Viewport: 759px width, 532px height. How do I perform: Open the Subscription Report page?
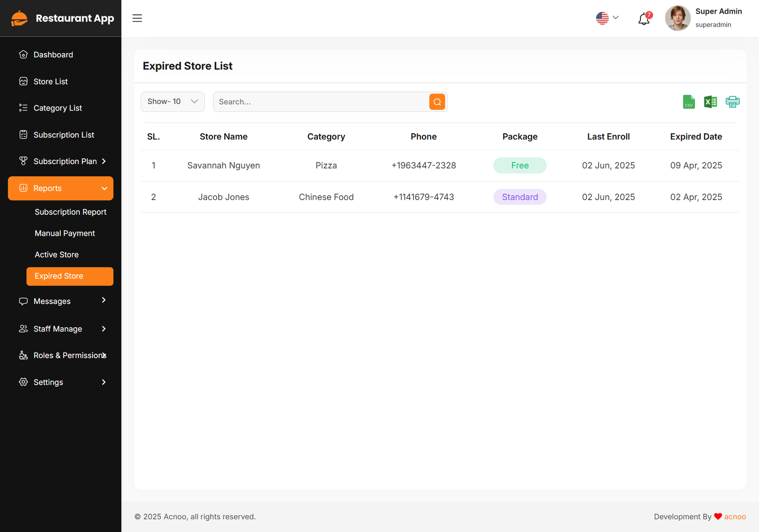pos(70,212)
